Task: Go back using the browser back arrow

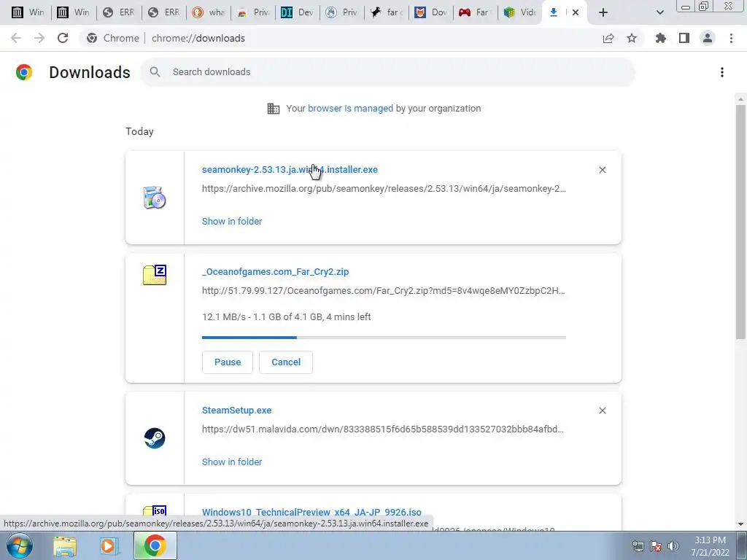Action: (16, 38)
